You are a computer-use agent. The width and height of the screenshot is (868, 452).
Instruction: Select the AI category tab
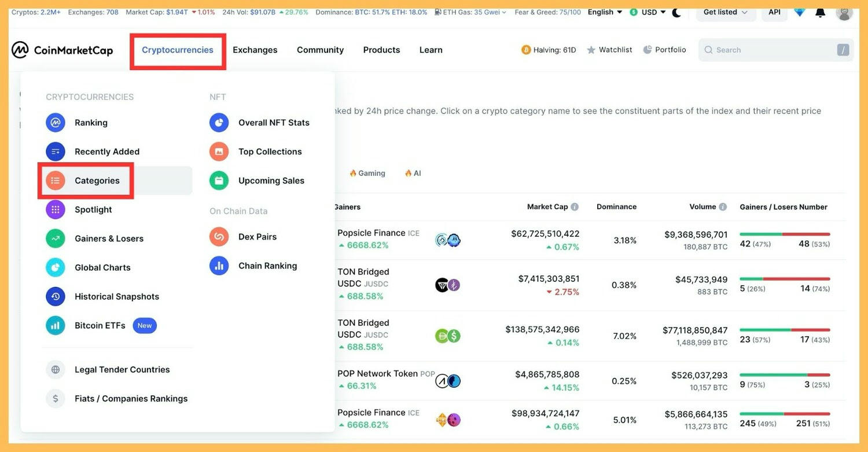pos(413,173)
